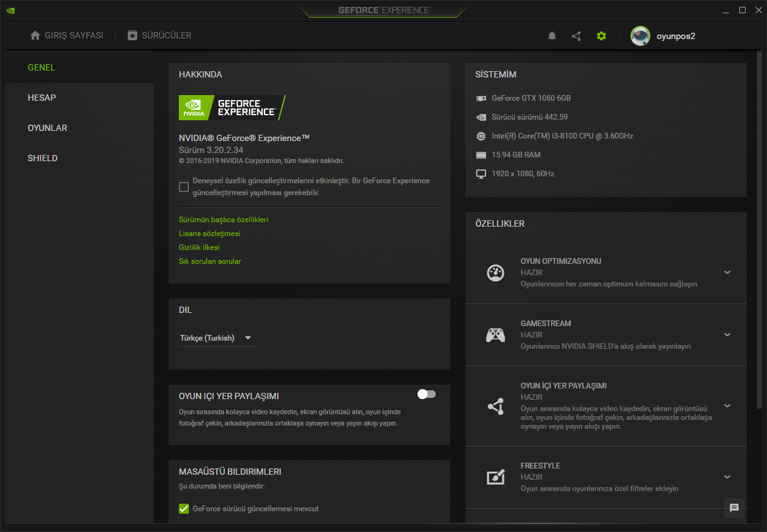Open the feedback chat icon
The image size is (767, 532).
[734, 508]
